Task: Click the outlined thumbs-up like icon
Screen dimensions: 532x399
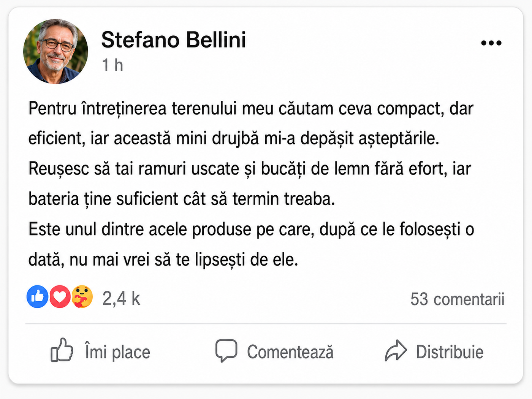Action: 62,350
